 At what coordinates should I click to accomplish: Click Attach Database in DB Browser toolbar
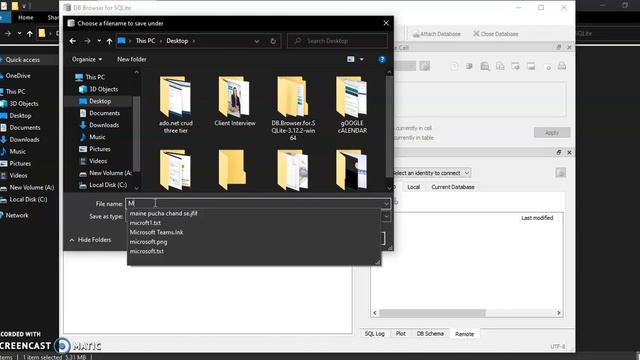436,34
